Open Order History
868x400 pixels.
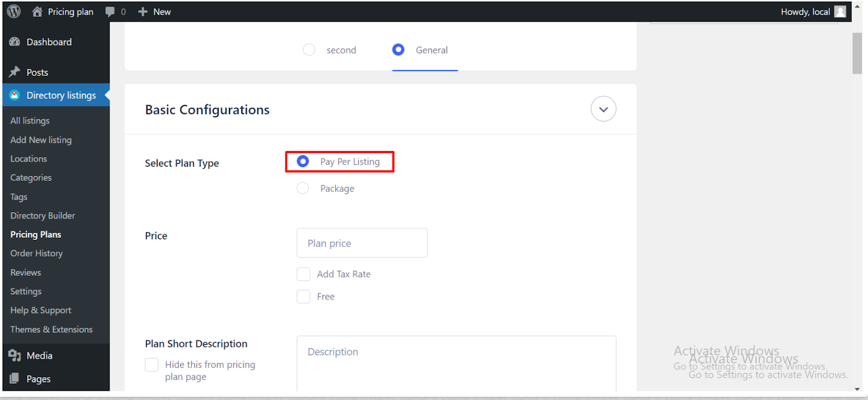coord(36,253)
